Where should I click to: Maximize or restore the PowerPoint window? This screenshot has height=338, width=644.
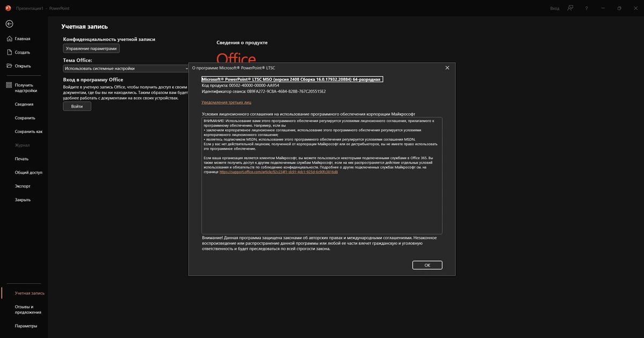click(x=619, y=8)
